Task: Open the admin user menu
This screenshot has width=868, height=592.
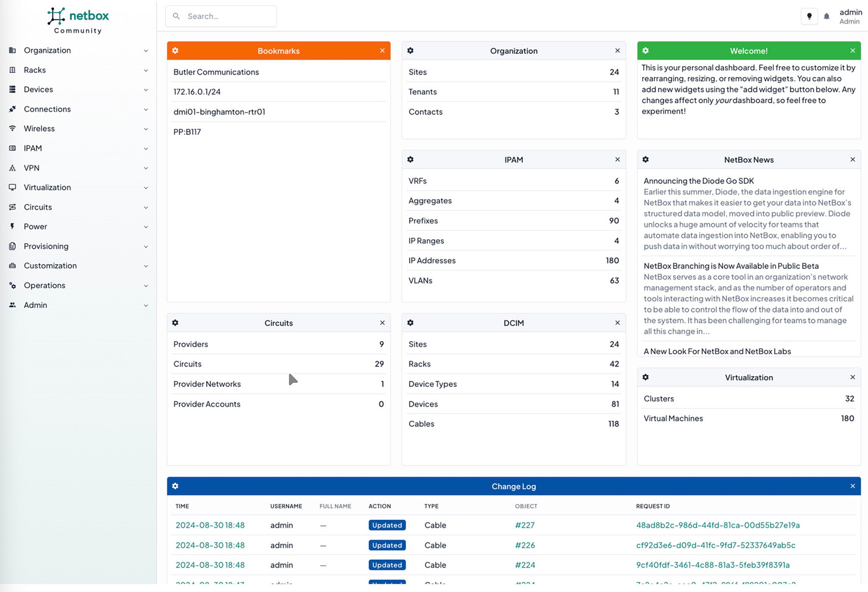Action: click(x=850, y=17)
